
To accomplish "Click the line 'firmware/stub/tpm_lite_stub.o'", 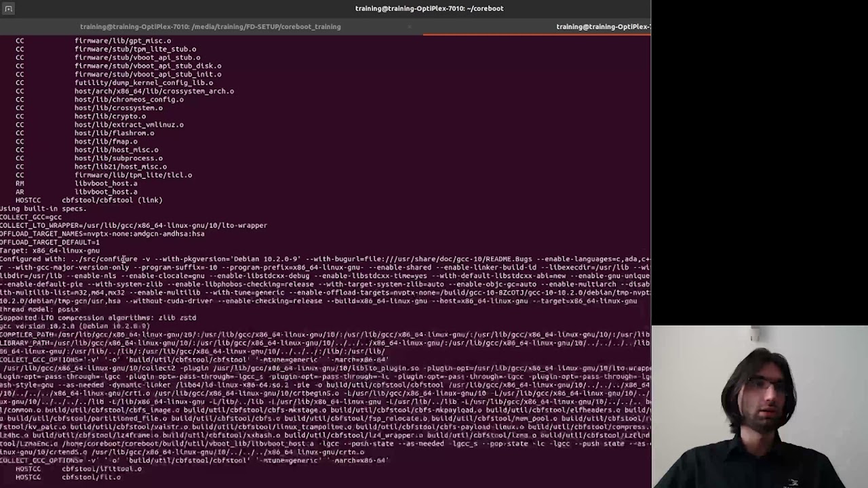I will coord(136,49).
